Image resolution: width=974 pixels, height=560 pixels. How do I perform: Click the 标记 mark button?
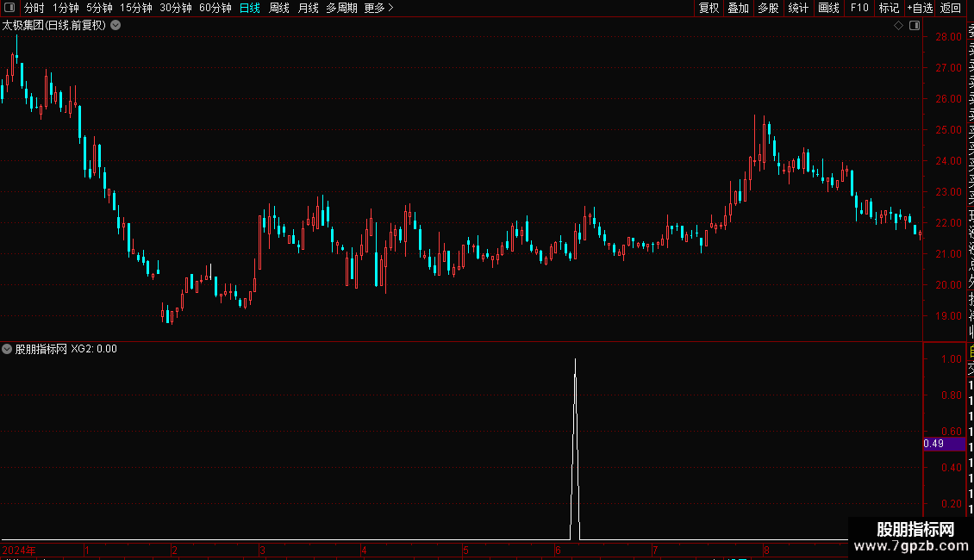889,8
